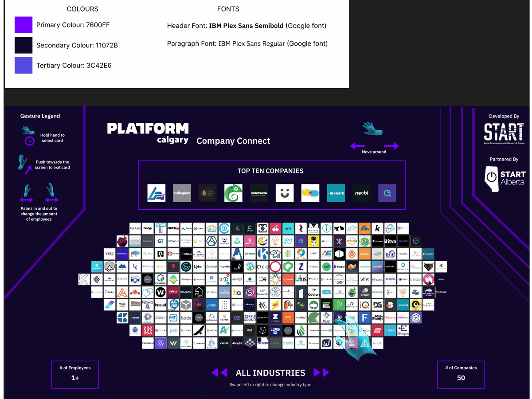Click the right arrows beside ALL INDUSTRIES

coord(321,373)
